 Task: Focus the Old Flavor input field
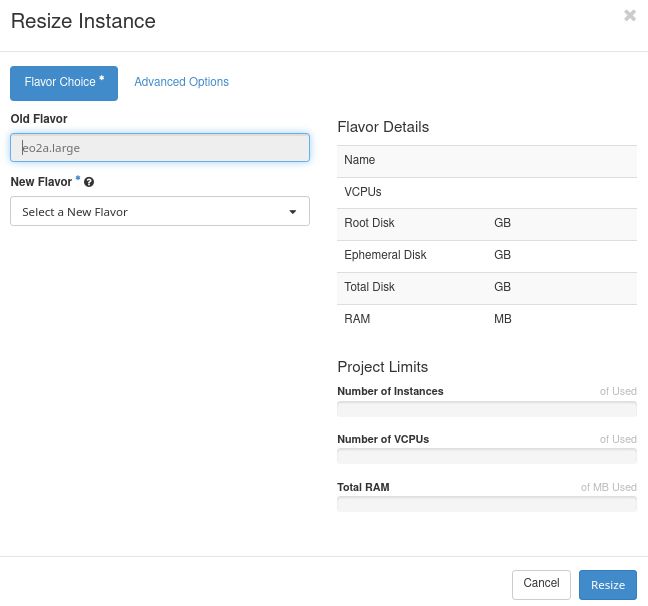[x=160, y=148]
